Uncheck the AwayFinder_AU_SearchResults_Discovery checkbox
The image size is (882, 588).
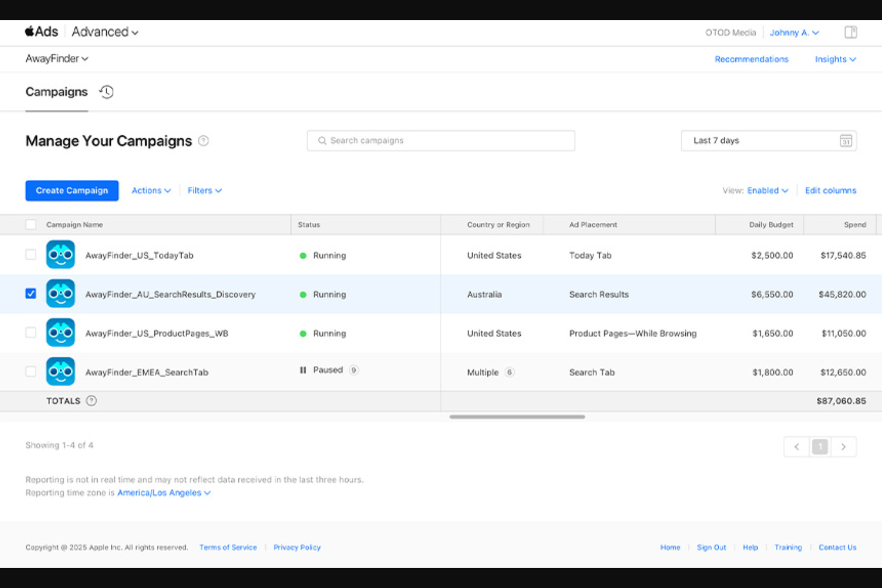click(31, 294)
